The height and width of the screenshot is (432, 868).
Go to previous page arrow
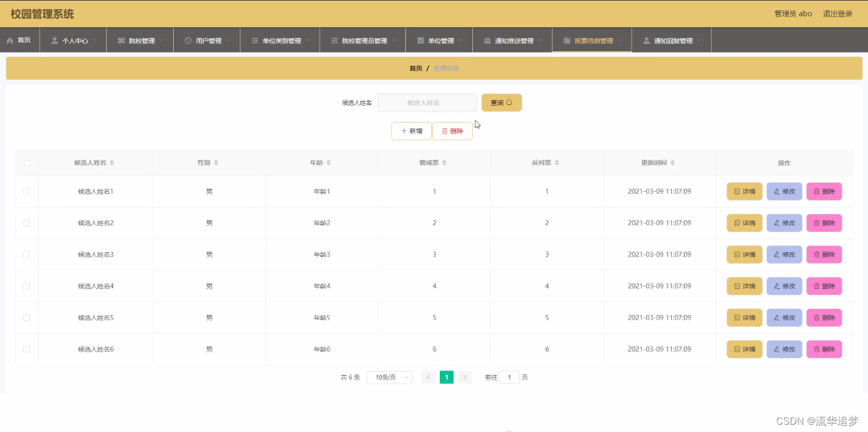click(428, 377)
